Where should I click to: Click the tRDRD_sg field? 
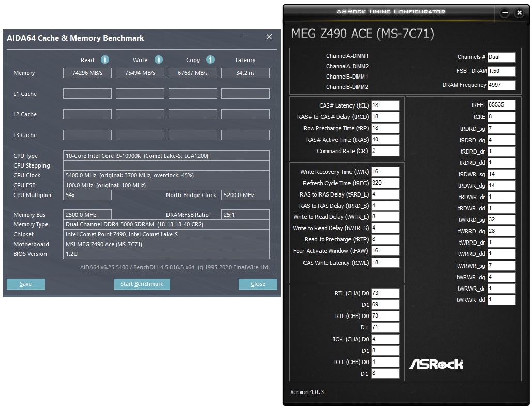(501, 129)
